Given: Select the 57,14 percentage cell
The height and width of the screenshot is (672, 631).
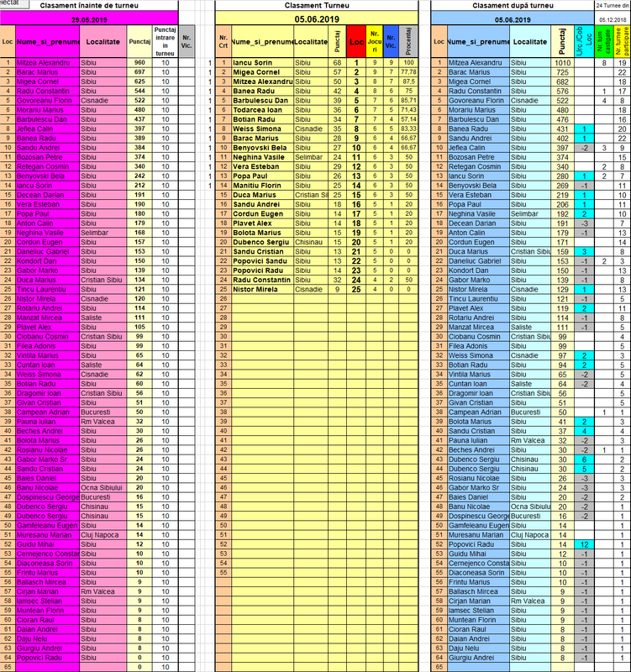Looking at the screenshot, I should 408,119.
